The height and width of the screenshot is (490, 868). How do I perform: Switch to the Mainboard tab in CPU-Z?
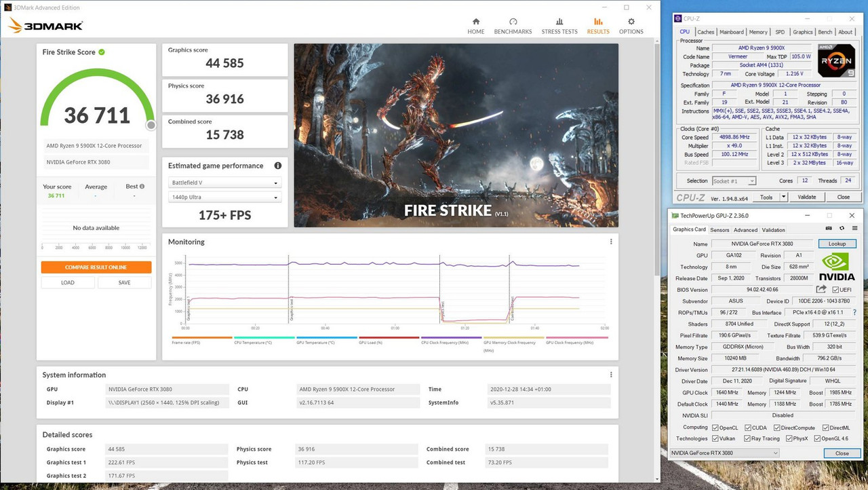click(732, 32)
